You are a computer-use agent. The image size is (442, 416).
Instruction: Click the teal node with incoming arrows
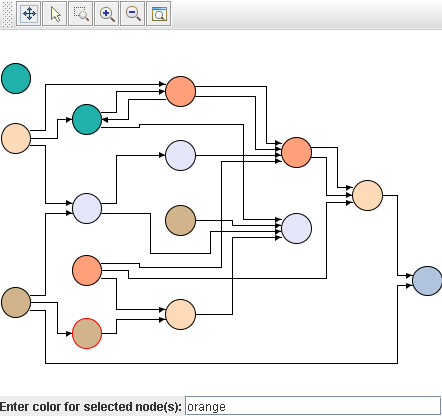click(87, 119)
